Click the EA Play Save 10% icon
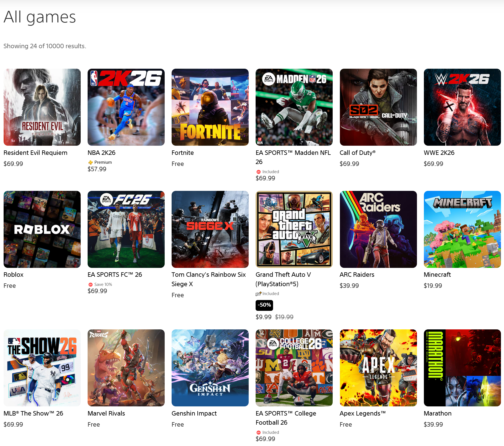504x446 pixels. 90,284
